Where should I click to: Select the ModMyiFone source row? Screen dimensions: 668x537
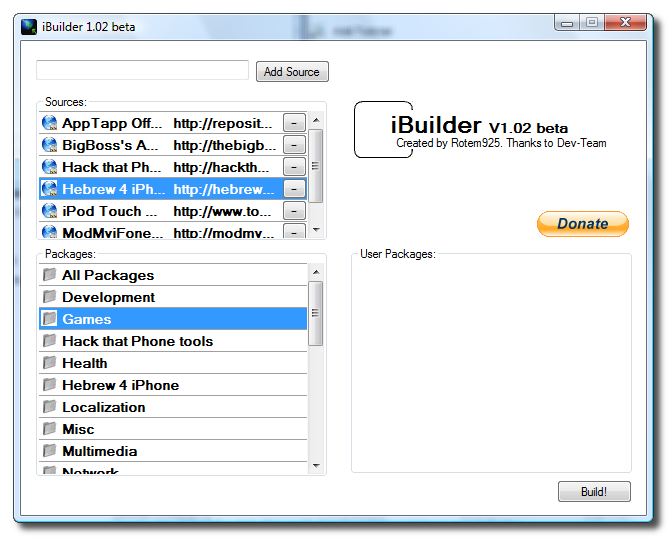coord(173,230)
